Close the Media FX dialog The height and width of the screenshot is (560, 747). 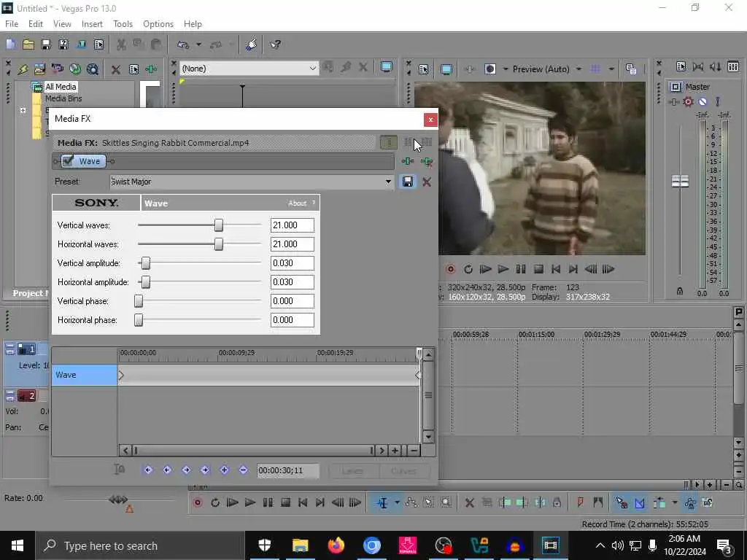[x=430, y=120]
